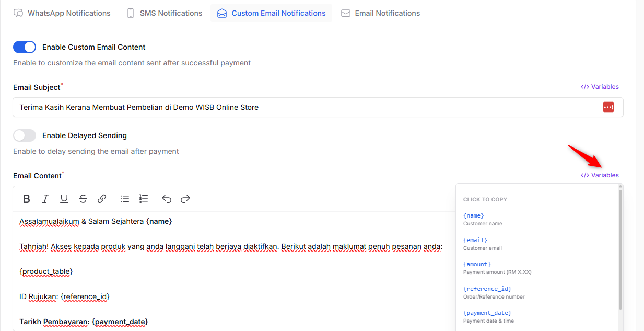Click the Bold formatting icon
644x331 pixels.
[27, 199]
